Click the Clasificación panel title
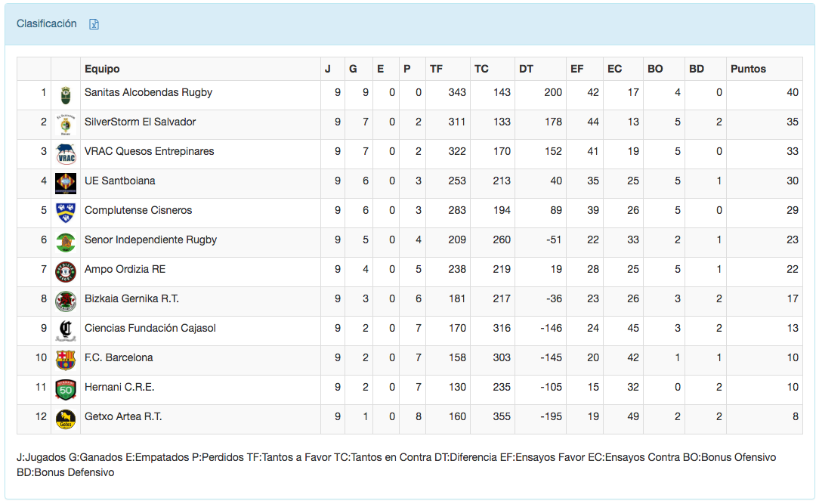 pos(47,24)
